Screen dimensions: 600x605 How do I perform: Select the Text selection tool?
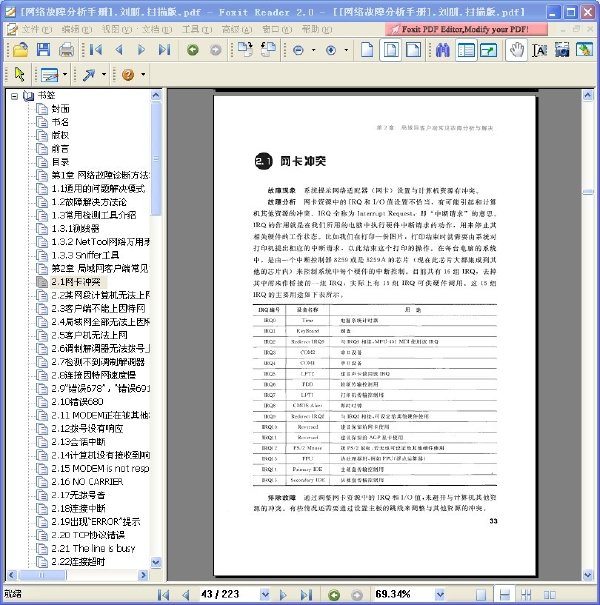click(539, 50)
